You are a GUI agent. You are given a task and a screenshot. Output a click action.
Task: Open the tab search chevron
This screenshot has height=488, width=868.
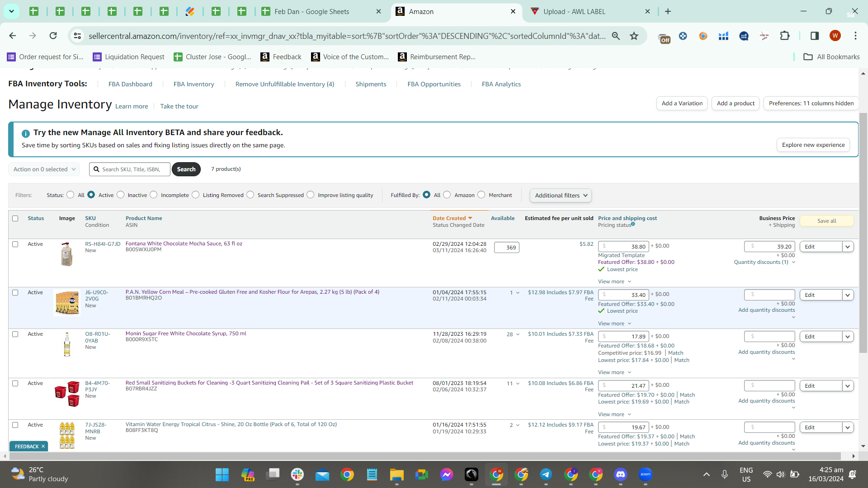(11, 11)
